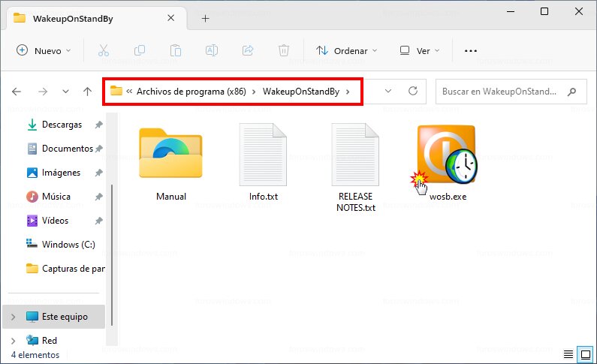
Task: Select the RELEASE NOTES.txt file icon
Action: click(355, 154)
